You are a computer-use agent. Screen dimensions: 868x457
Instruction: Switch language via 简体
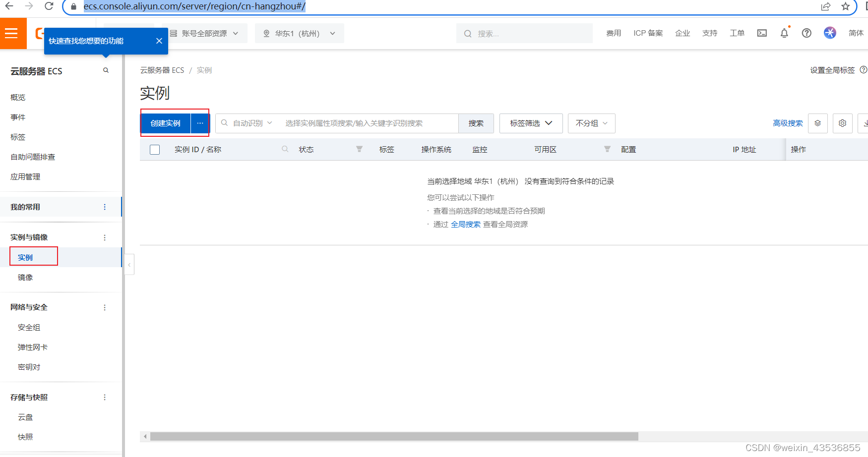click(856, 33)
